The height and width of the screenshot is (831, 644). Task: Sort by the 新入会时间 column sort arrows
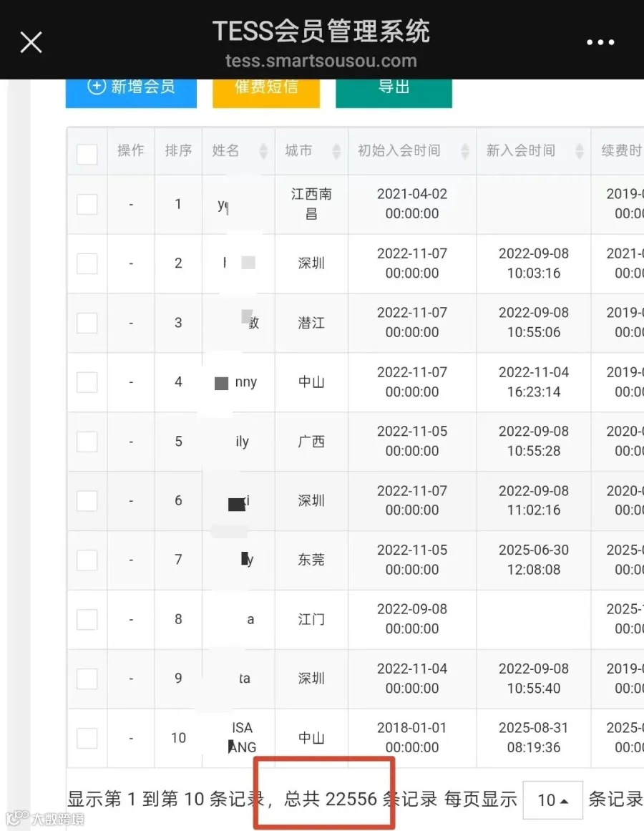[x=580, y=151]
